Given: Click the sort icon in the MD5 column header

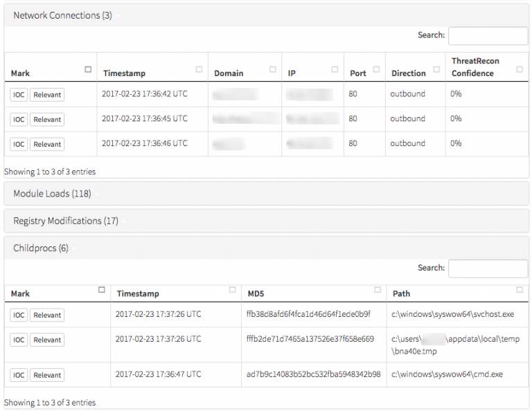Looking at the screenshot, I should 378,290.
